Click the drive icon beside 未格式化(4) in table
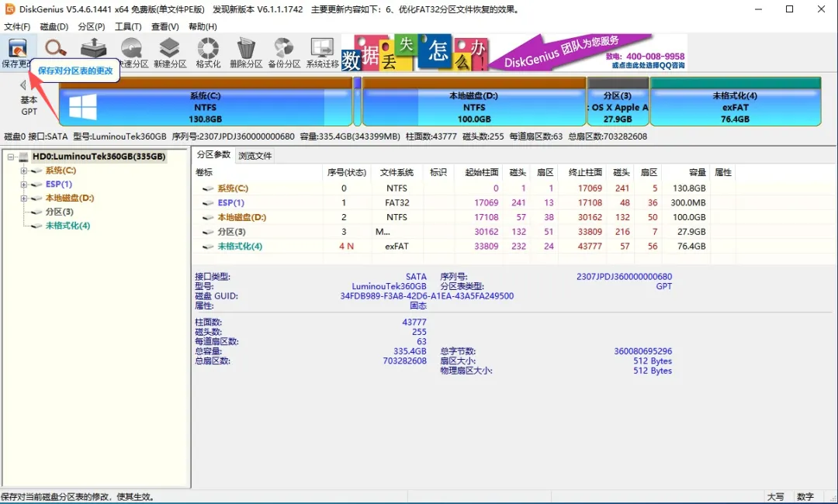 point(209,247)
